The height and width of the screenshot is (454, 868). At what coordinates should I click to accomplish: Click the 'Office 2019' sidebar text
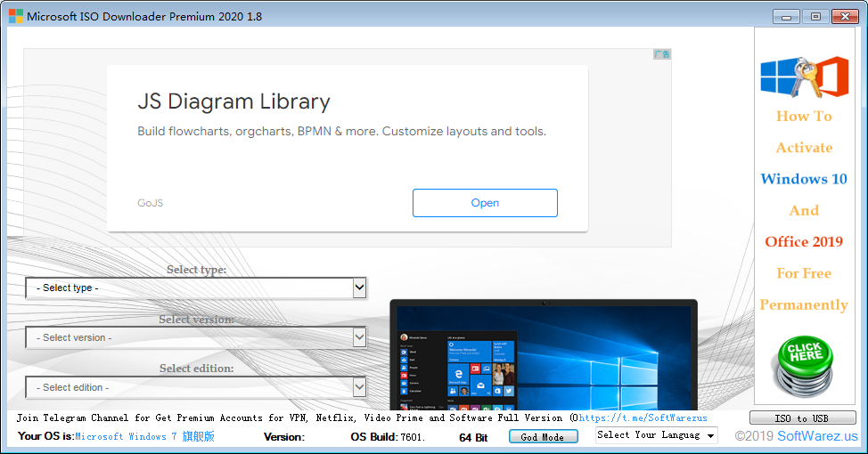tap(804, 241)
